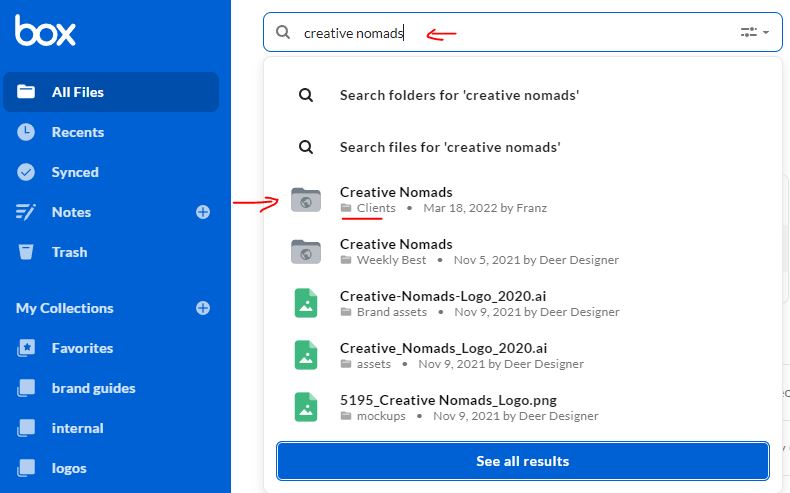This screenshot has width=790, height=493.
Task: Open Creative Nomads folder in Clients
Action: 396,192
